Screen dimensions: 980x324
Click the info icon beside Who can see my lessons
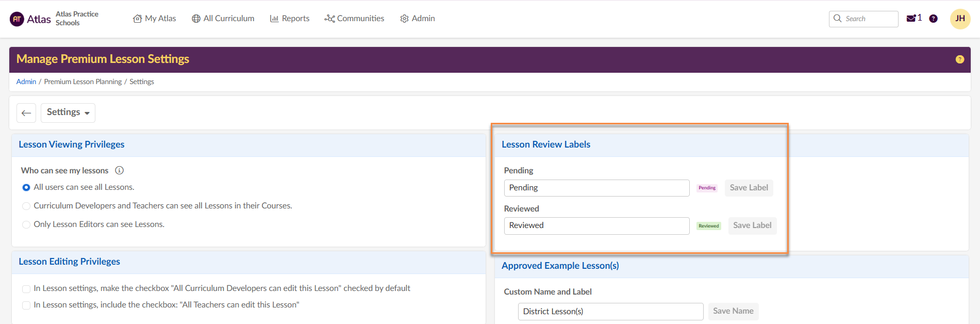pos(119,170)
